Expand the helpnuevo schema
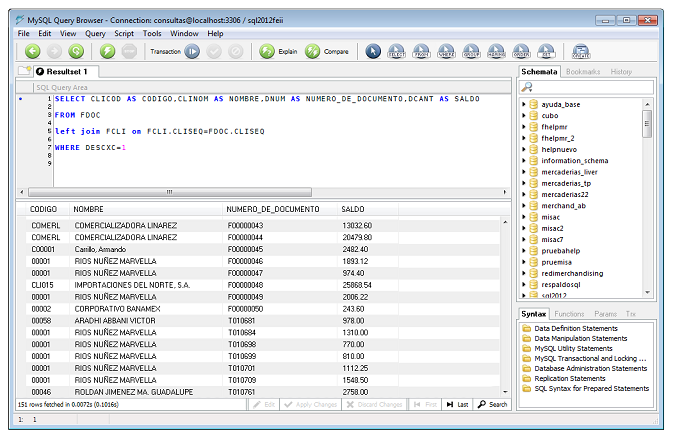676x440 pixels. [524, 149]
